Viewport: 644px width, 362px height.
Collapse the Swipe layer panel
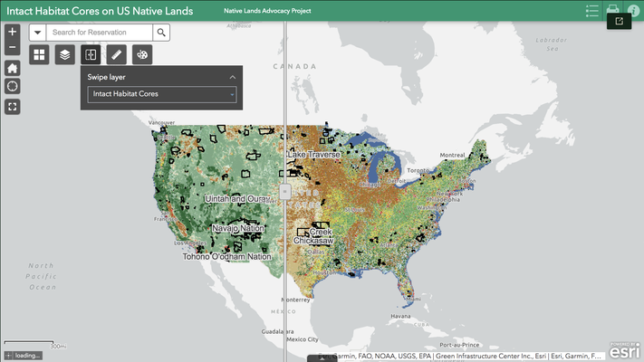(232, 78)
